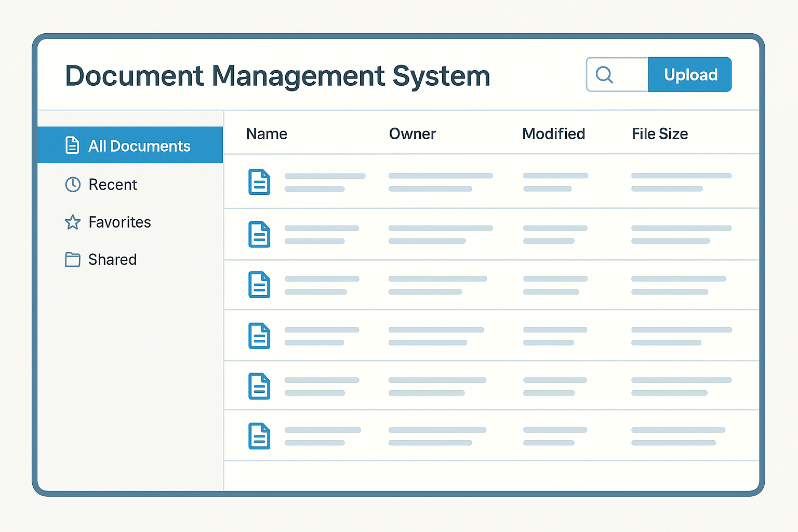Click the Upload button
Viewport: 798px width, 532px height.
click(x=690, y=74)
